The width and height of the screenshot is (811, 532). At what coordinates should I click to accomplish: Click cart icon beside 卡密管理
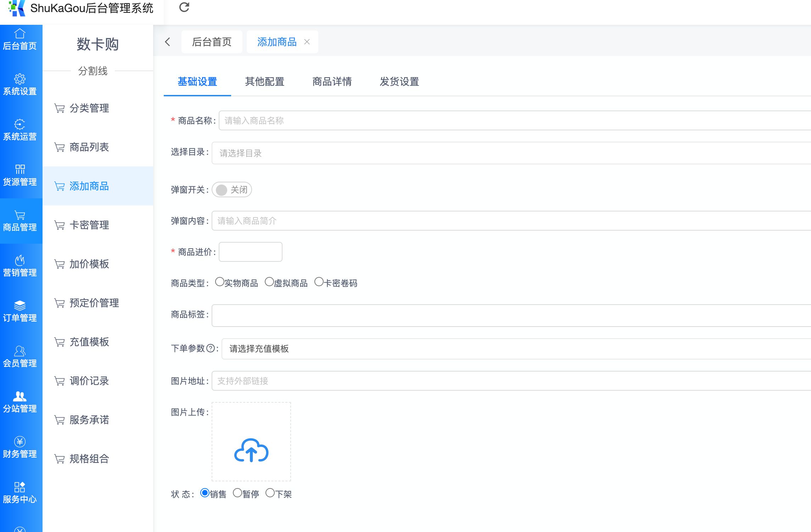(x=59, y=225)
